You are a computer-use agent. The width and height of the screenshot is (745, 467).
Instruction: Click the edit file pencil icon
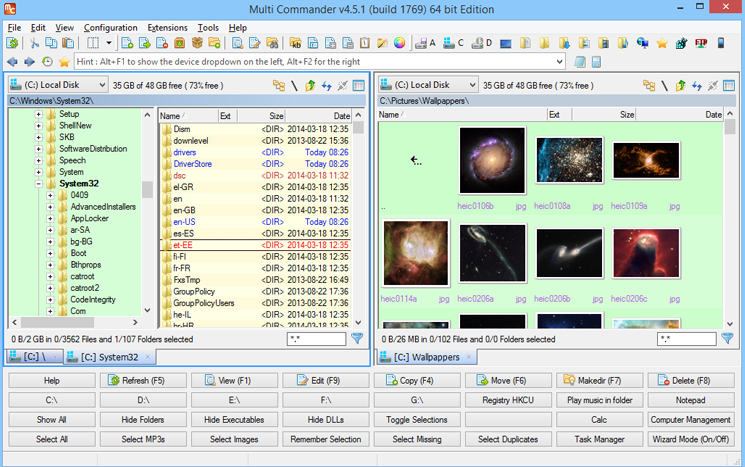coord(255,43)
